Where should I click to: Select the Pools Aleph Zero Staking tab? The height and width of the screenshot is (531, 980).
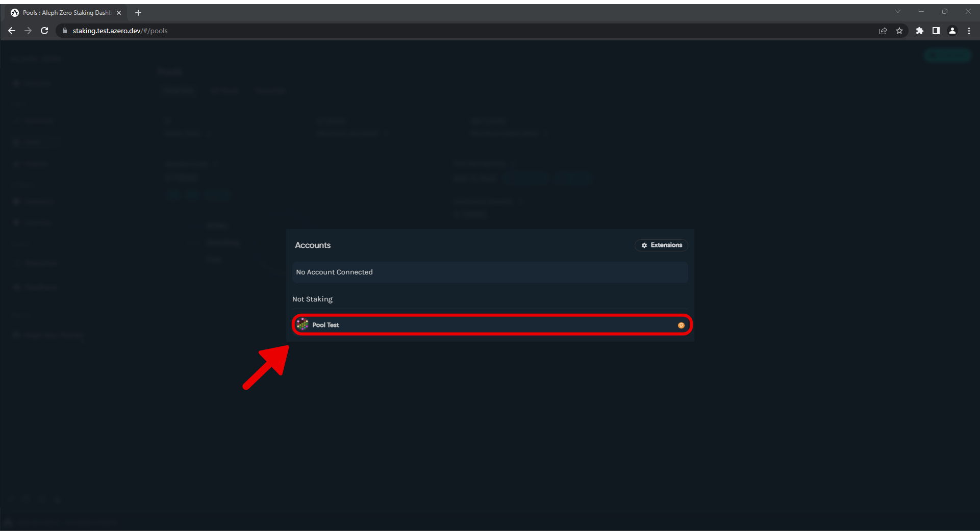point(65,13)
